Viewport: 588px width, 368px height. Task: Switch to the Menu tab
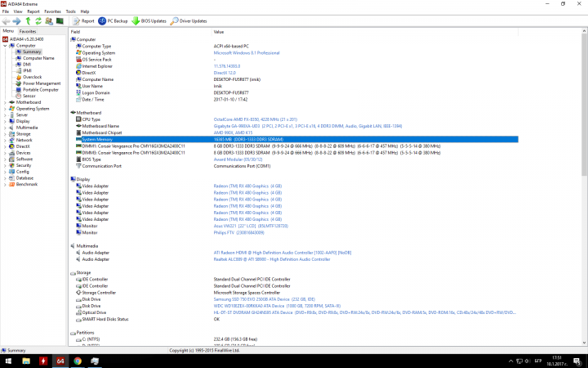point(8,31)
